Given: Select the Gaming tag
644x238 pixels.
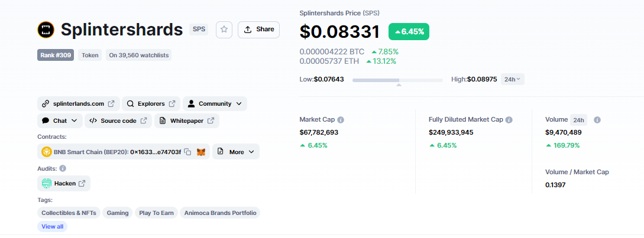Looking at the screenshot, I should [x=118, y=213].
